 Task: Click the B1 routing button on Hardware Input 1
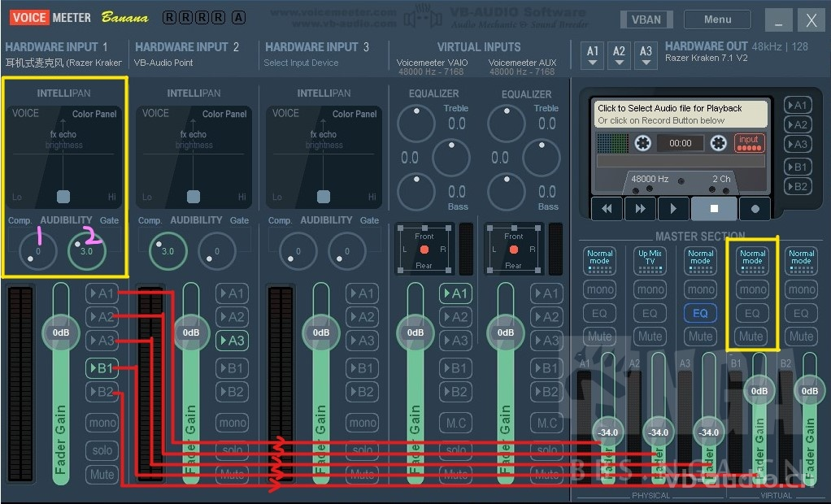102,367
